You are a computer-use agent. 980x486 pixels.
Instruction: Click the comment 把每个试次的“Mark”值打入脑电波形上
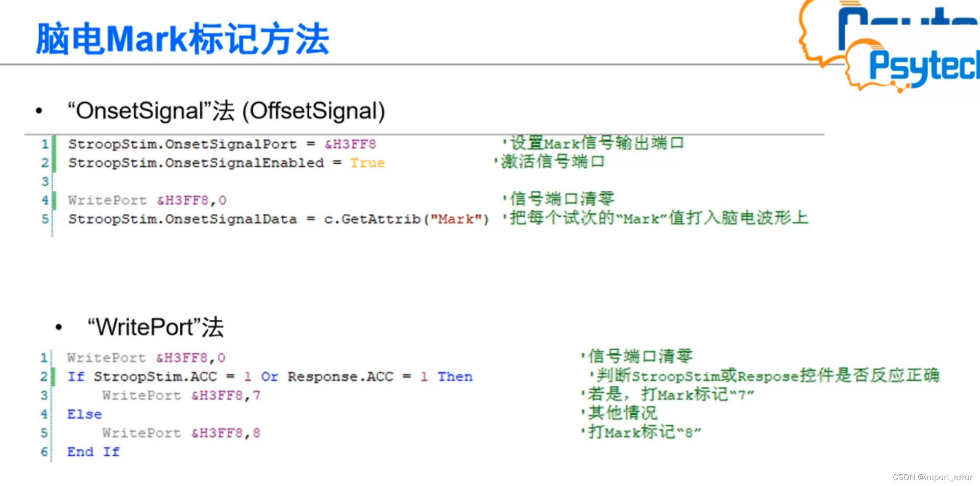click(x=655, y=217)
